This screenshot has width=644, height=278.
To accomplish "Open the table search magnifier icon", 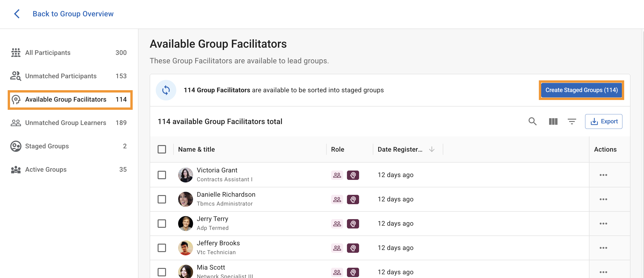I will [532, 121].
